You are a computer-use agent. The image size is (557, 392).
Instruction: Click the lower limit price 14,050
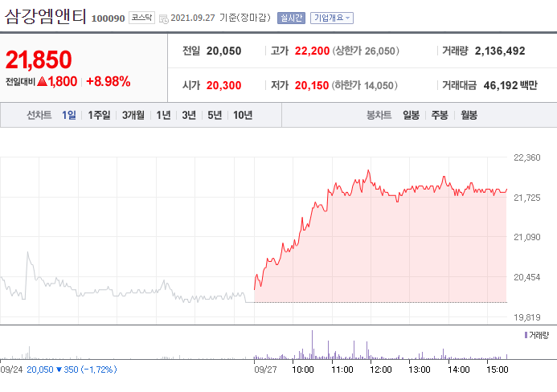pyautogui.click(x=379, y=86)
